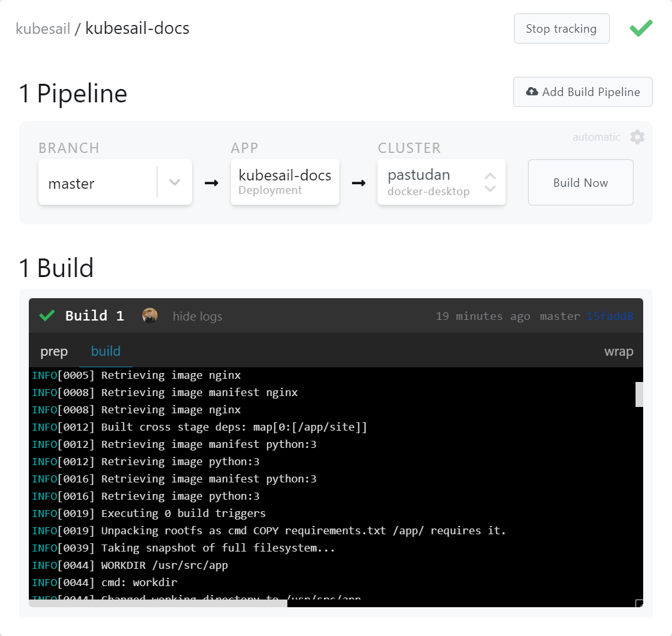The width and height of the screenshot is (672, 636).
Task: Click the Build 1 success checkmark
Action: click(x=47, y=315)
